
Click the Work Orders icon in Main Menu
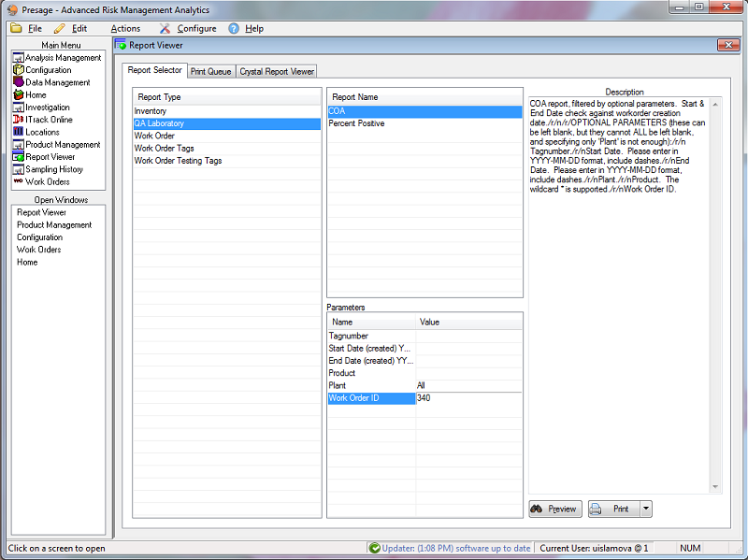point(18,181)
